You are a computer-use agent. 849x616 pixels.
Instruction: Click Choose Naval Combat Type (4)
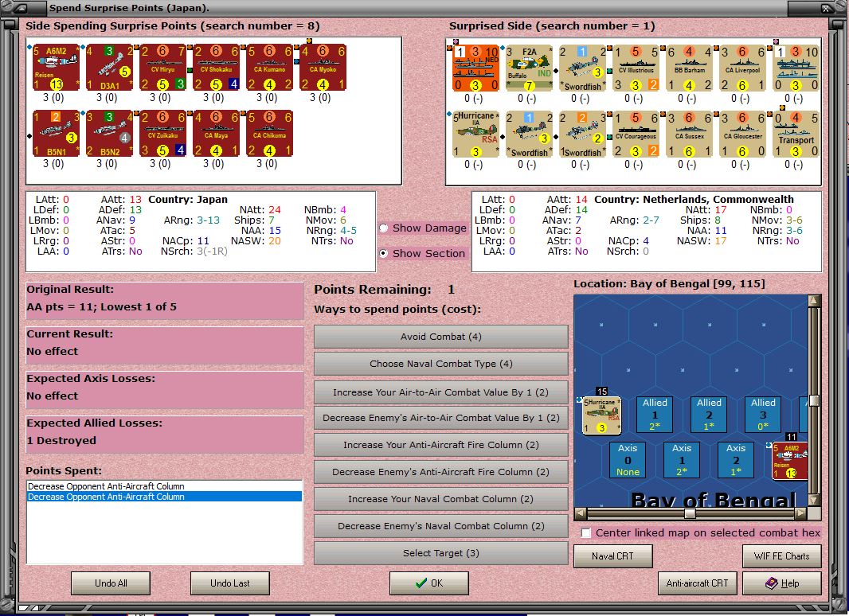pyautogui.click(x=440, y=364)
